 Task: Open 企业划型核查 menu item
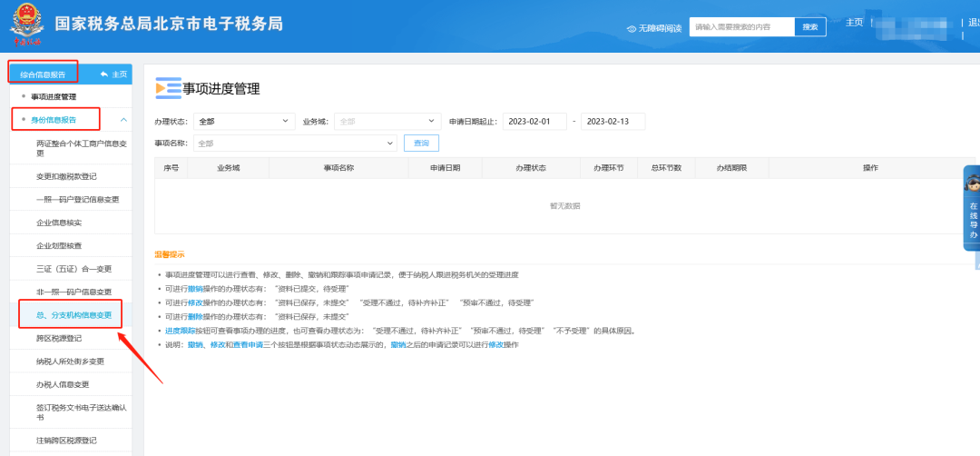click(x=59, y=246)
